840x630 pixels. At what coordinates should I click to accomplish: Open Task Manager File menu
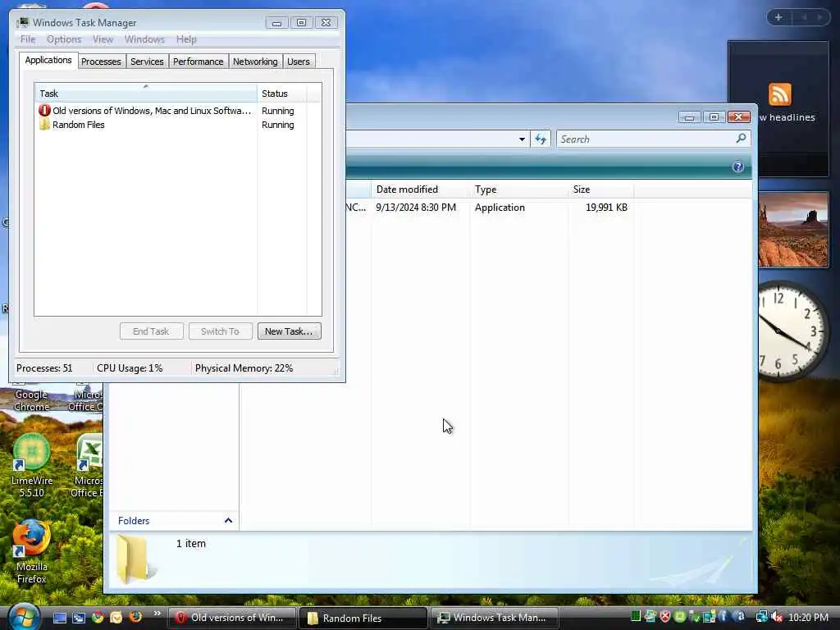point(28,39)
